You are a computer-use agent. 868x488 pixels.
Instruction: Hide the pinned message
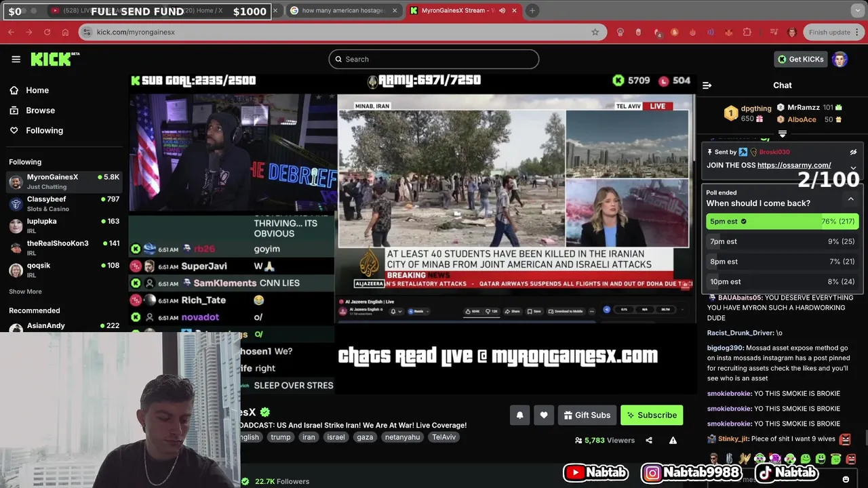(853, 152)
